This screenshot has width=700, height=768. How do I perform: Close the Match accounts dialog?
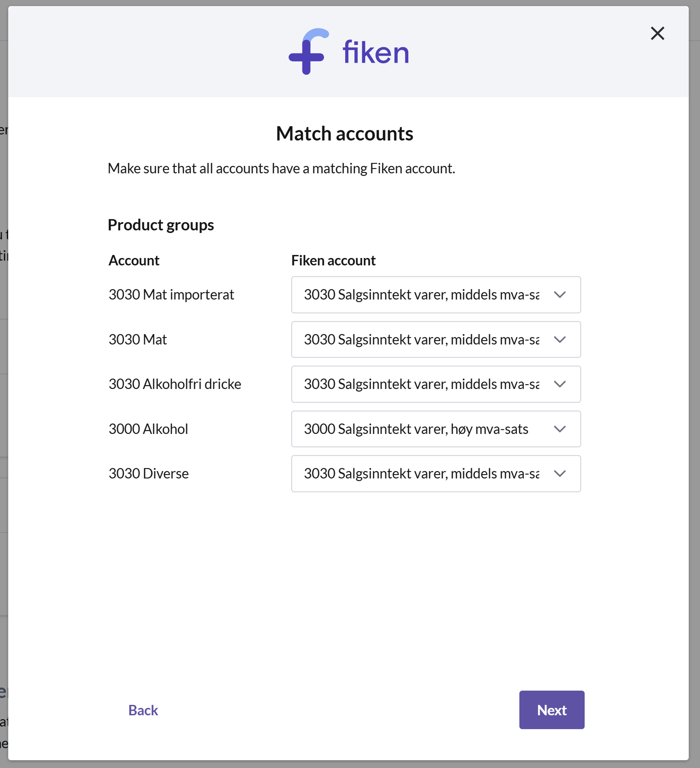click(657, 33)
